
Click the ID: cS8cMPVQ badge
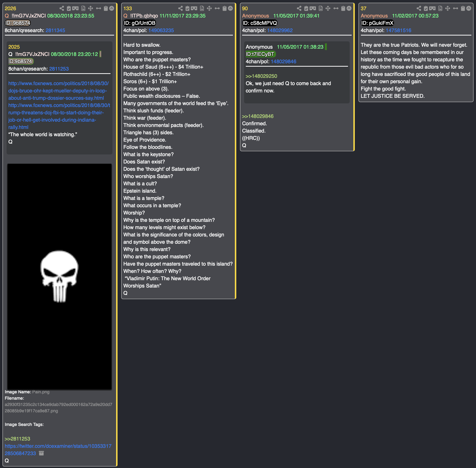[260, 23]
